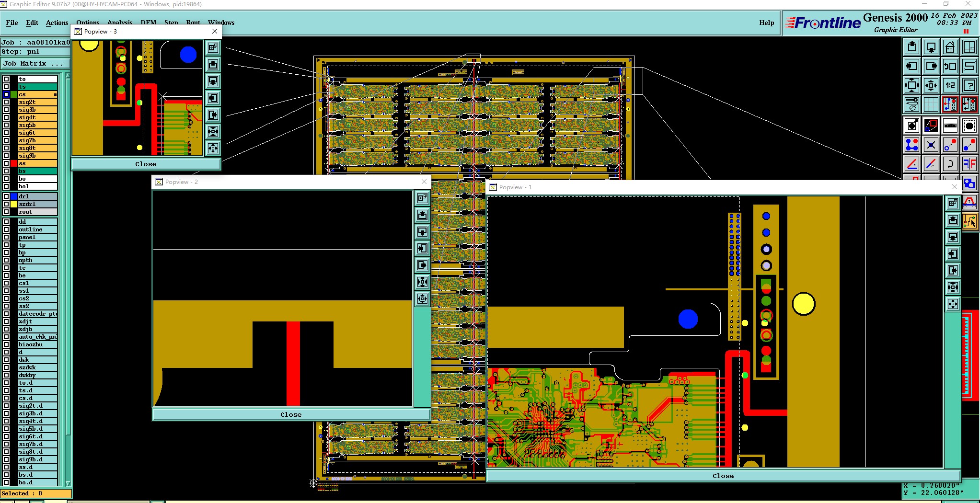
Task: Click pan-left icon in Popview 1 toolbar
Action: pyautogui.click(x=953, y=254)
